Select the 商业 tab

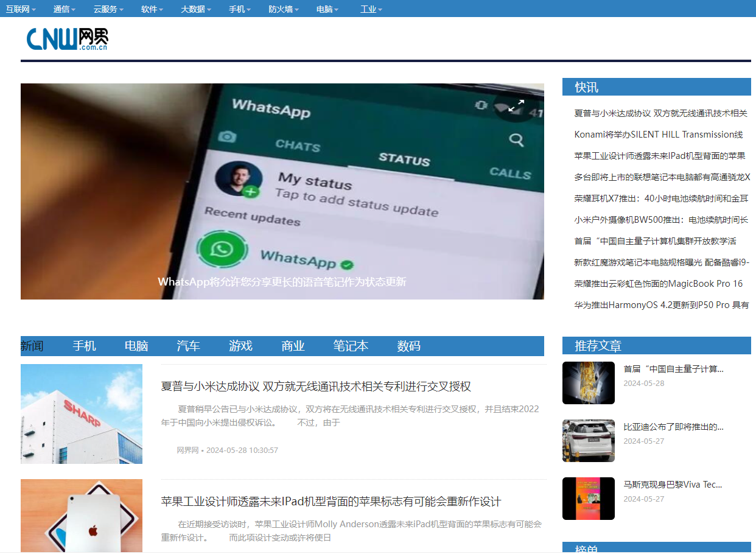[293, 346]
